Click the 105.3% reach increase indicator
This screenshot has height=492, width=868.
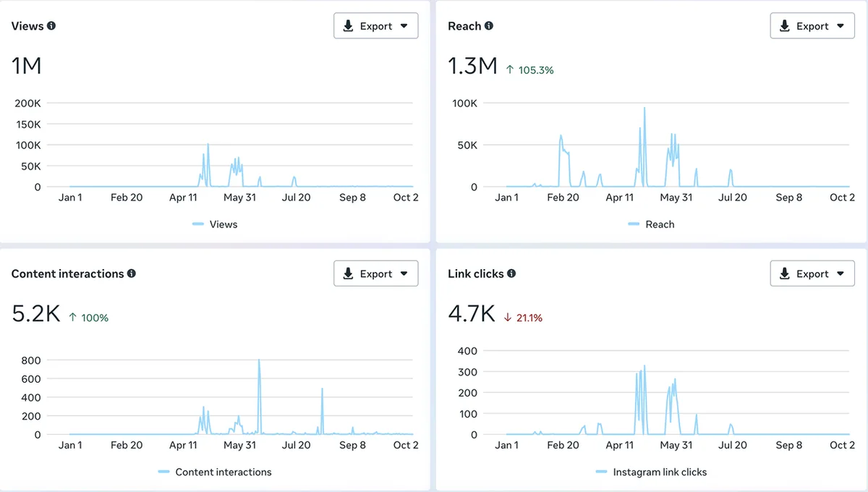[x=529, y=70]
